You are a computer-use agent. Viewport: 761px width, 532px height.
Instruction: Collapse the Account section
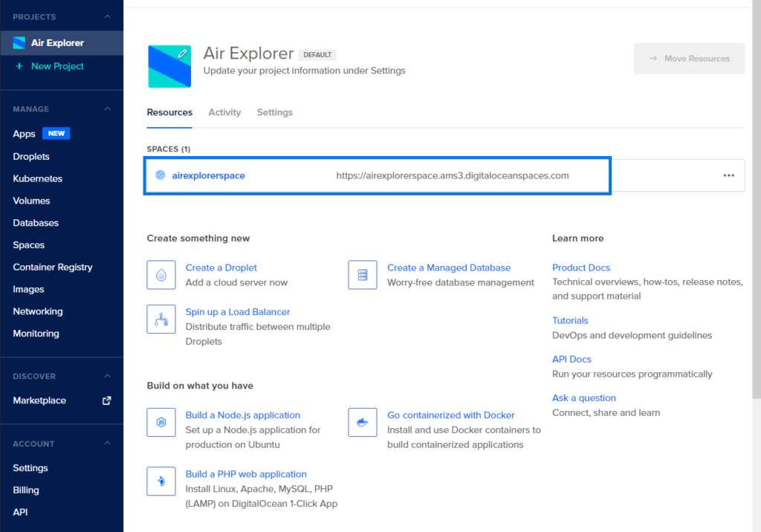pos(108,444)
